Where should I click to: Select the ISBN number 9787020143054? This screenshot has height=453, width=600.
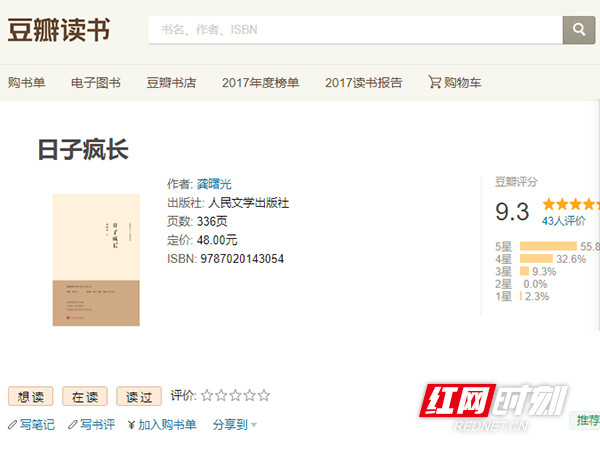pos(242,259)
